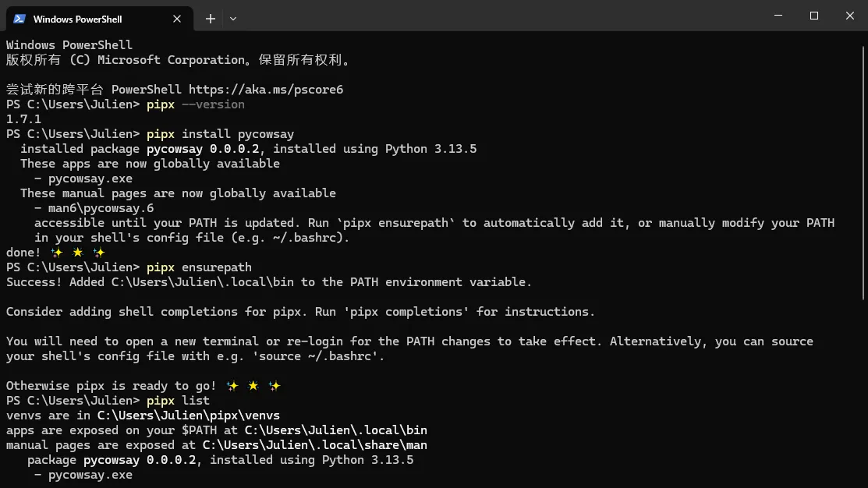
Task: Expand the new tab profile dropdown chevron
Action: (233, 19)
